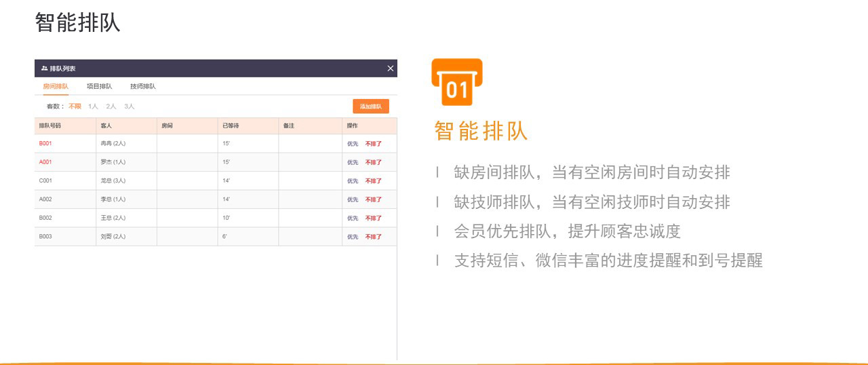
Task: Click the 6' wait time for B003
Action: 224,237
